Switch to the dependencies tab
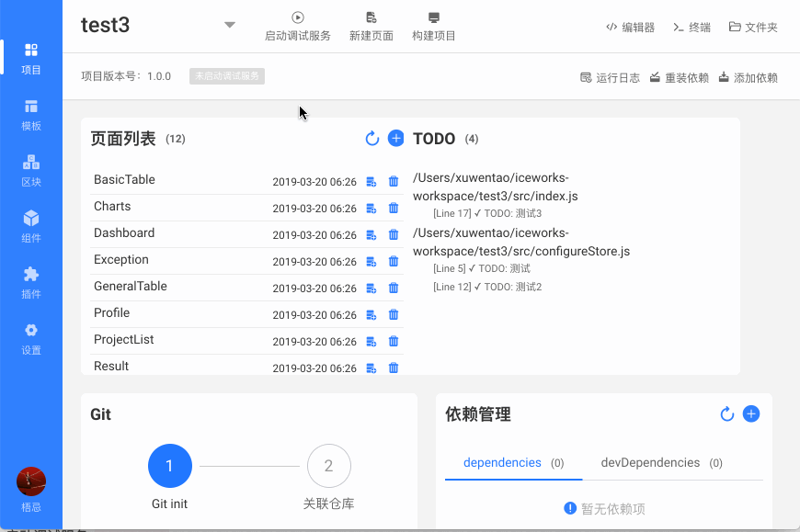 tap(513, 463)
